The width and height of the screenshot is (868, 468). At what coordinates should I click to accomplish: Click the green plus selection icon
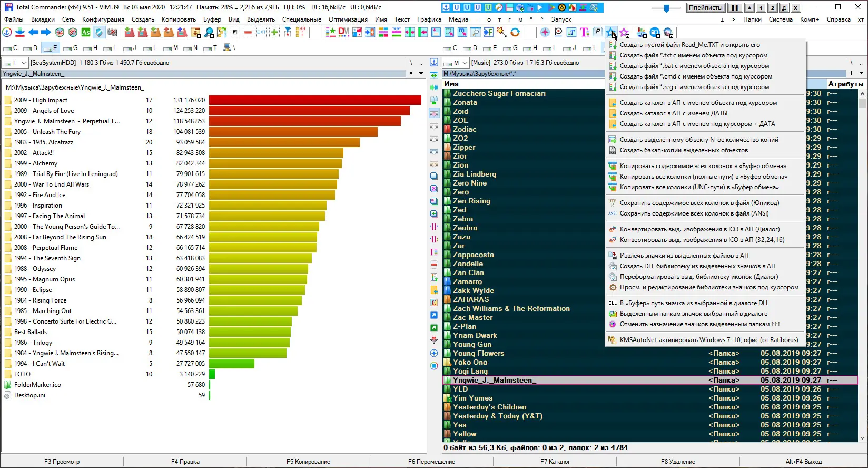click(274, 33)
